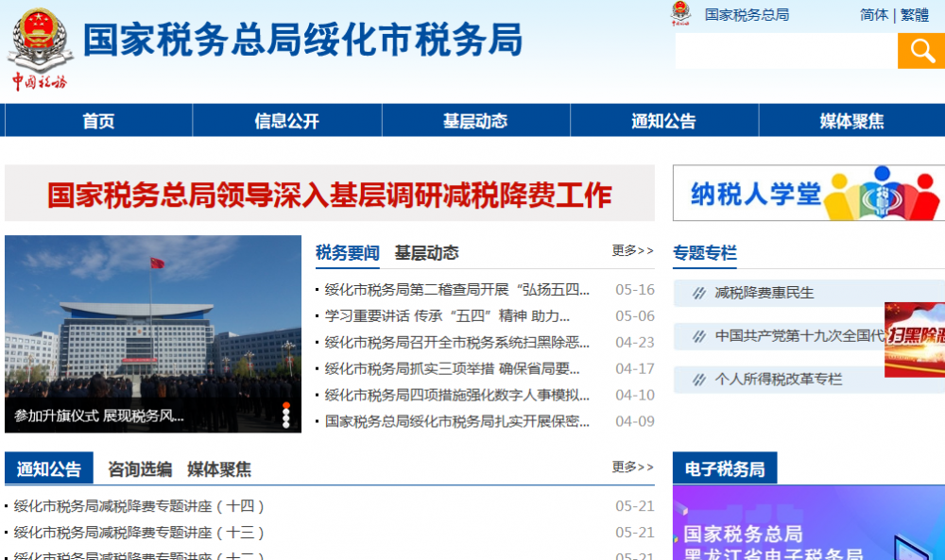Screen dimensions: 945x560
Task: Open 信息公开 navigation menu
Action: [x=286, y=121]
